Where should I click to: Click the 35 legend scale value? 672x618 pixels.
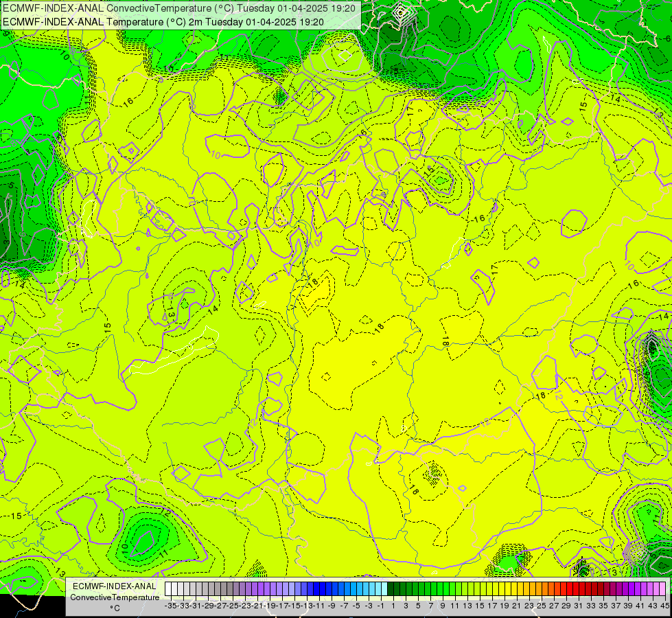click(603, 606)
